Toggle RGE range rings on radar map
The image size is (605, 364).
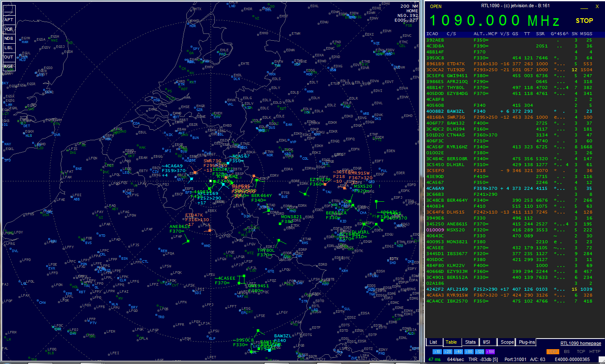pyautogui.click(x=9, y=66)
